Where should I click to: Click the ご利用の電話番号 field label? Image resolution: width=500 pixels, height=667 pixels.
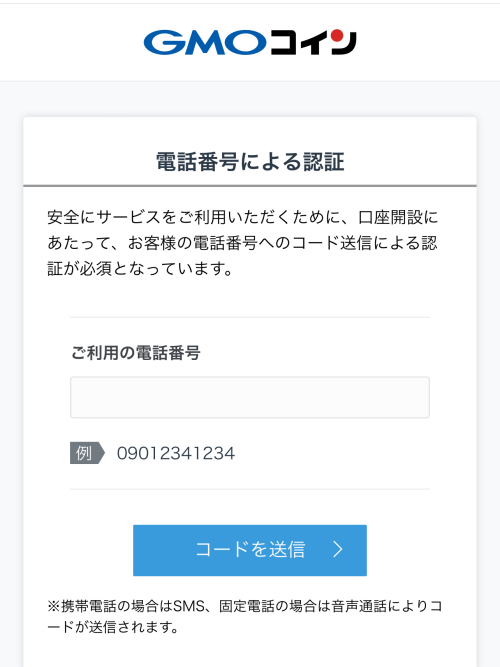(135, 353)
